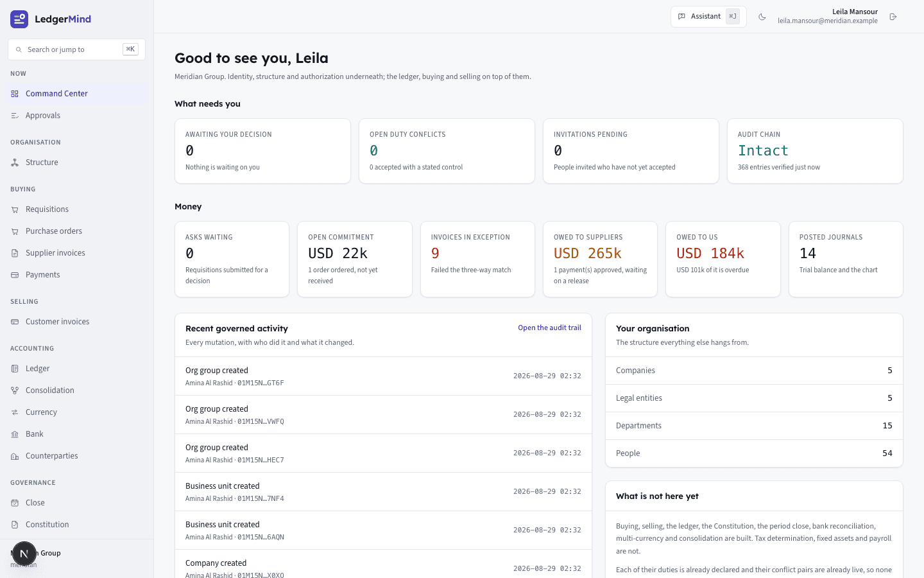Click the Open Commitment USD 22k card

355,259
